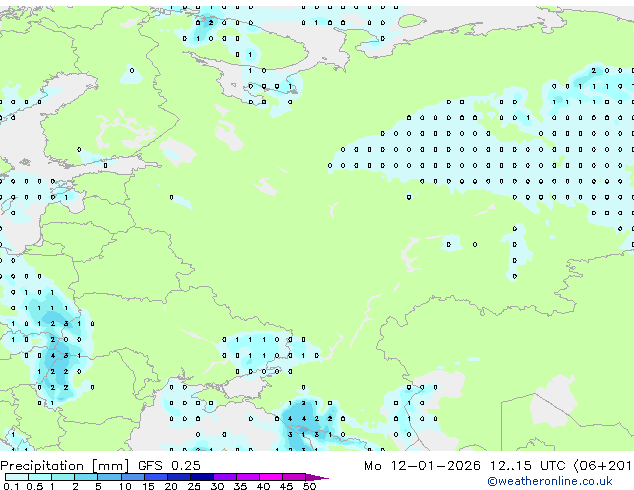Click the '50' legend scale label
Image resolution: width=634 pixels, height=490 pixels.
[309, 486]
